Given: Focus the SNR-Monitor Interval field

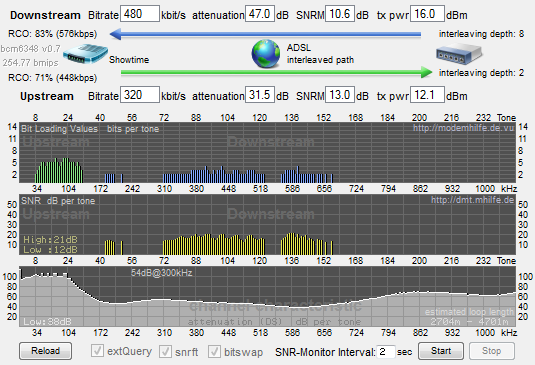Looking at the screenshot, I should pos(386,352).
